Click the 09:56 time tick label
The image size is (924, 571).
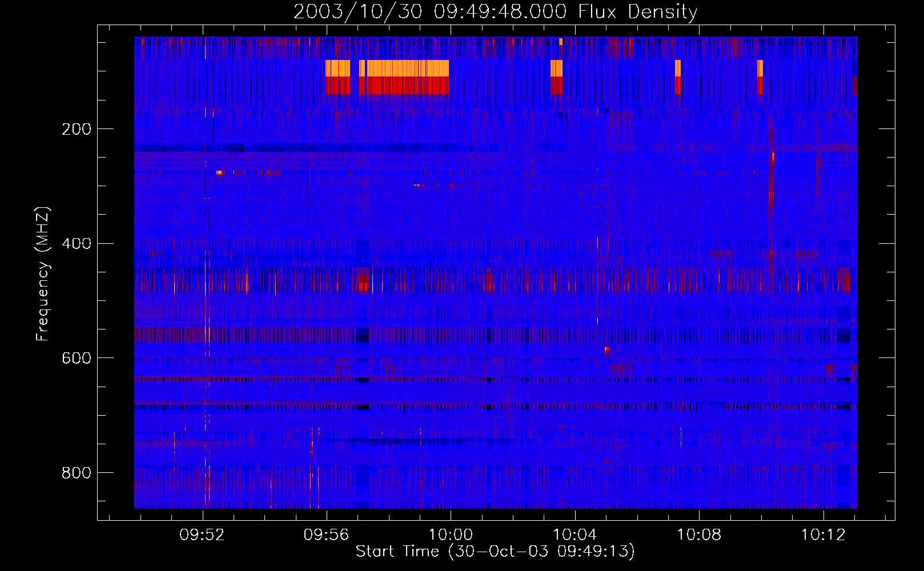click(326, 534)
